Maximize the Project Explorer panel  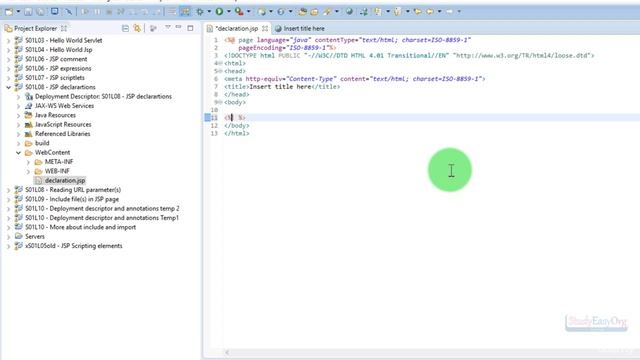tap(190, 28)
